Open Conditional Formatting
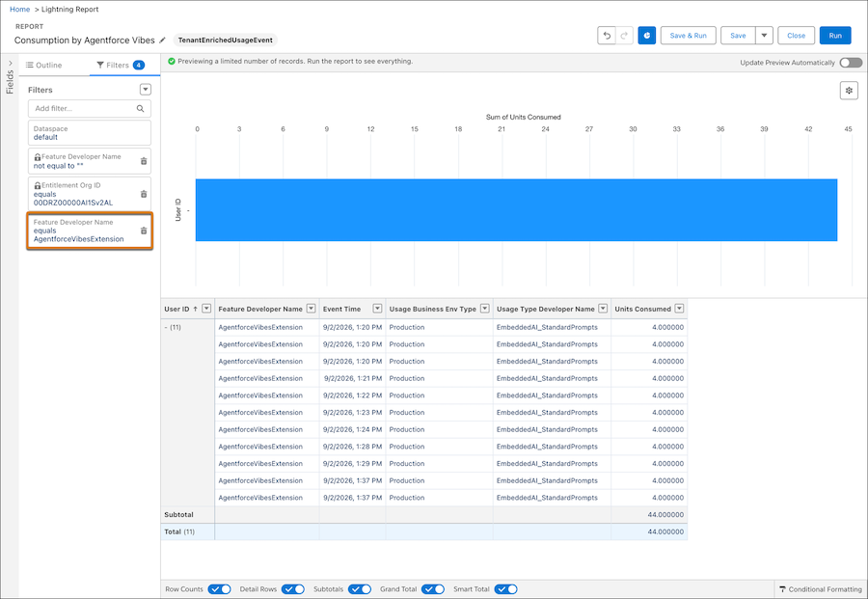 click(x=821, y=589)
